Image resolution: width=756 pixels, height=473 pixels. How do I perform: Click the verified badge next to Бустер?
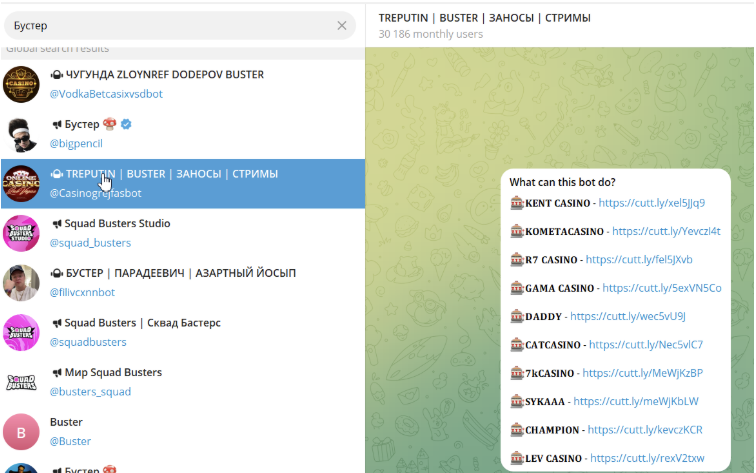pos(126,124)
